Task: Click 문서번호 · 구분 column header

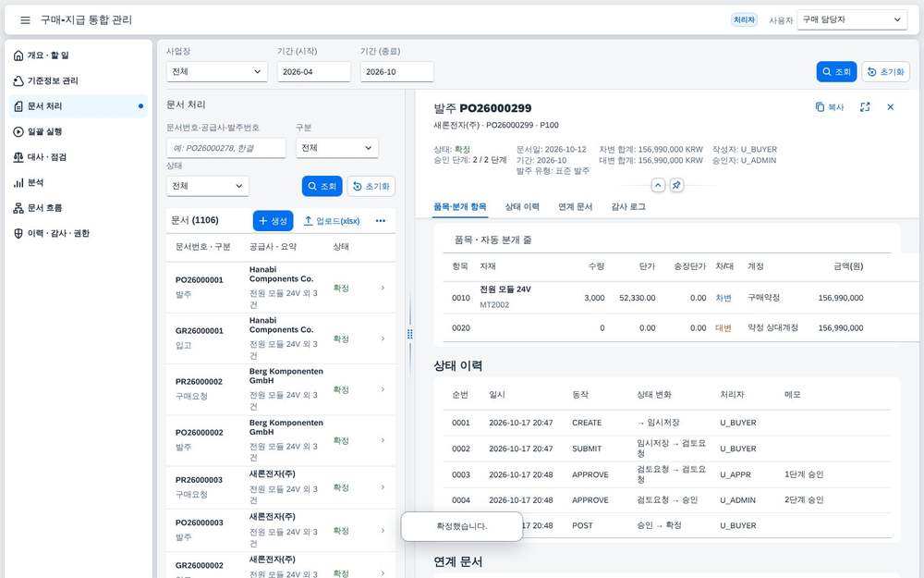Action: point(202,247)
